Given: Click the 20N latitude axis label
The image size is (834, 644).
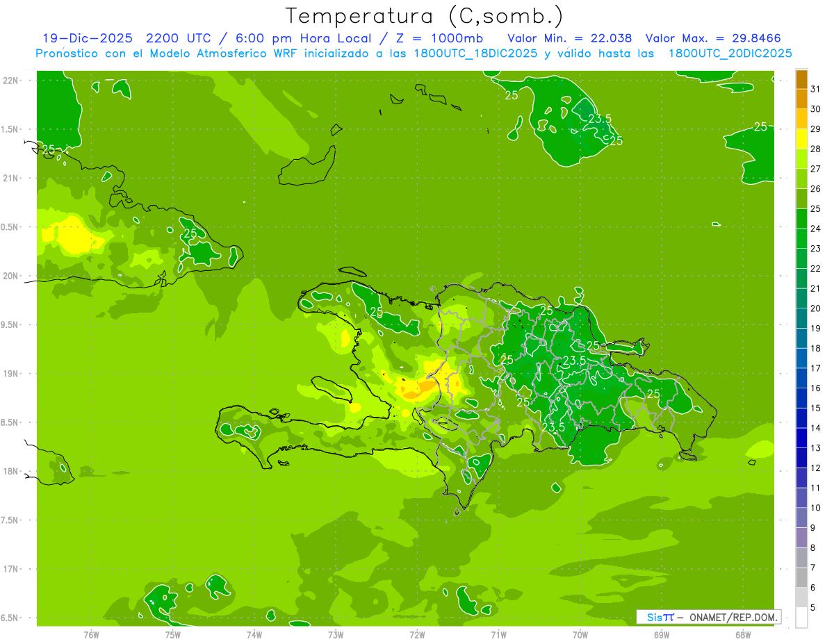Looking at the screenshot, I should tap(10, 276).
